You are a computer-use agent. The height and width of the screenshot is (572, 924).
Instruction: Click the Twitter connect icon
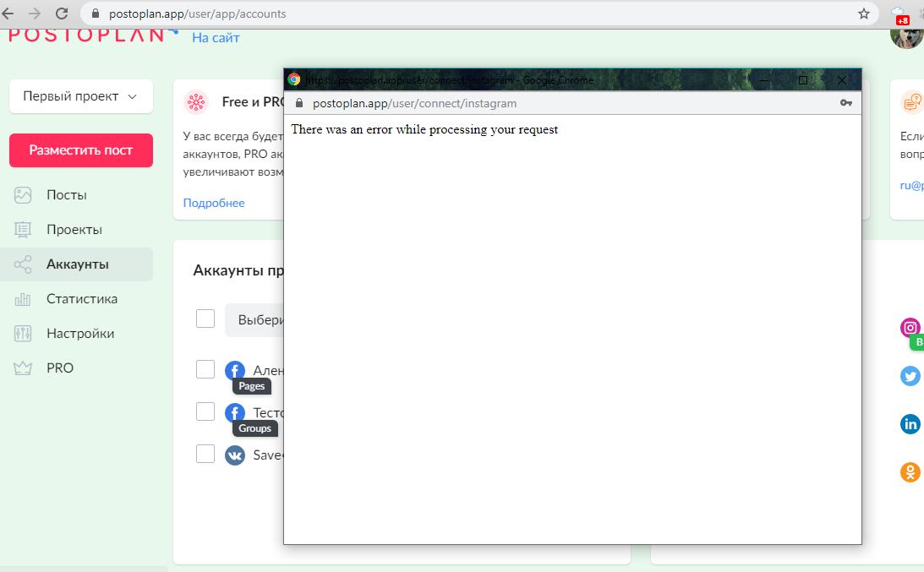click(x=910, y=376)
